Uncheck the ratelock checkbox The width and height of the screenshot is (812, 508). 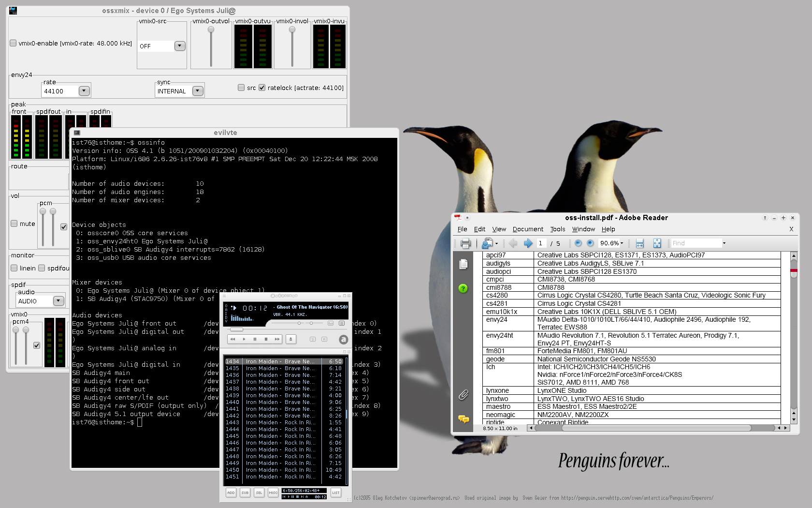pyautogui.click(x=262, y=88)
